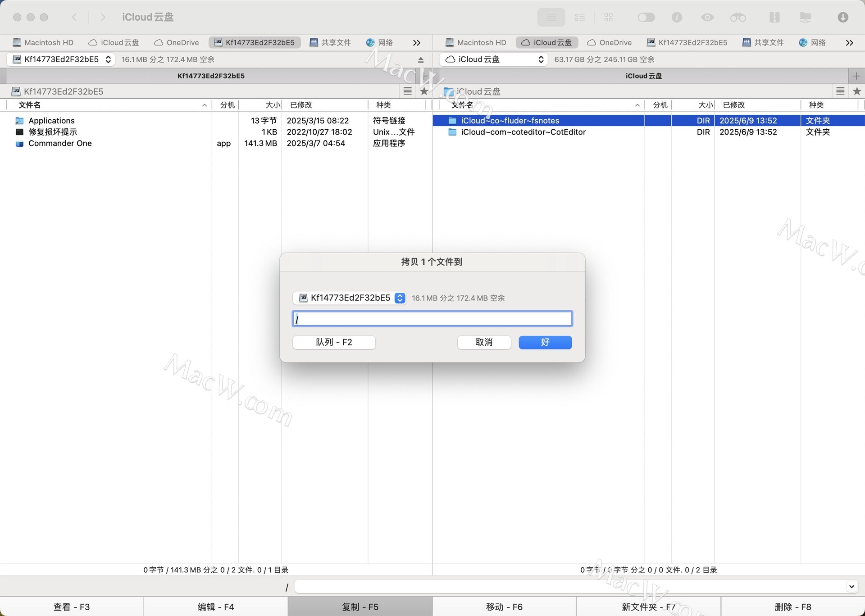Open file info icon in toolbar
This screenshot has height=616, width=865.
point(677,17)
